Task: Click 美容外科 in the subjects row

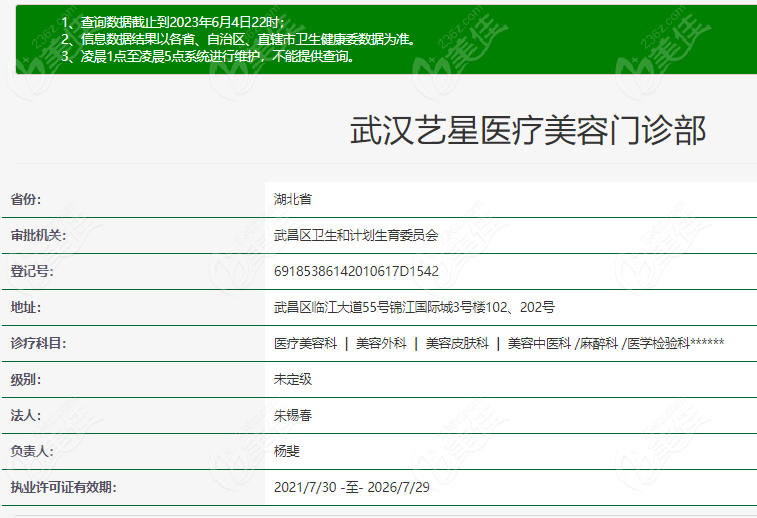Action: 381,343
